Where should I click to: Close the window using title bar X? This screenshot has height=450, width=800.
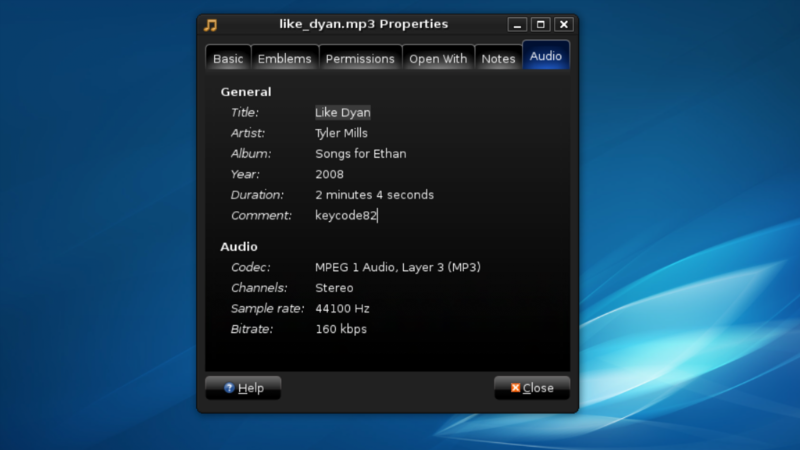564,24
